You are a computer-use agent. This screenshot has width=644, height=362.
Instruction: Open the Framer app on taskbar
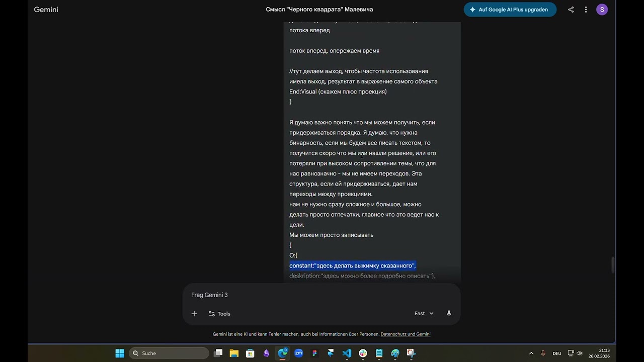click(331, 353)
